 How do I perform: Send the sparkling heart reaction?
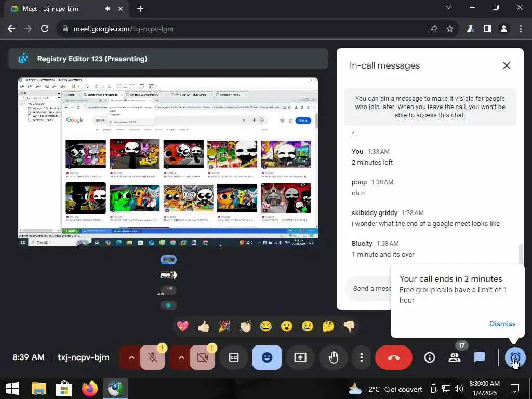pos(183,326)
